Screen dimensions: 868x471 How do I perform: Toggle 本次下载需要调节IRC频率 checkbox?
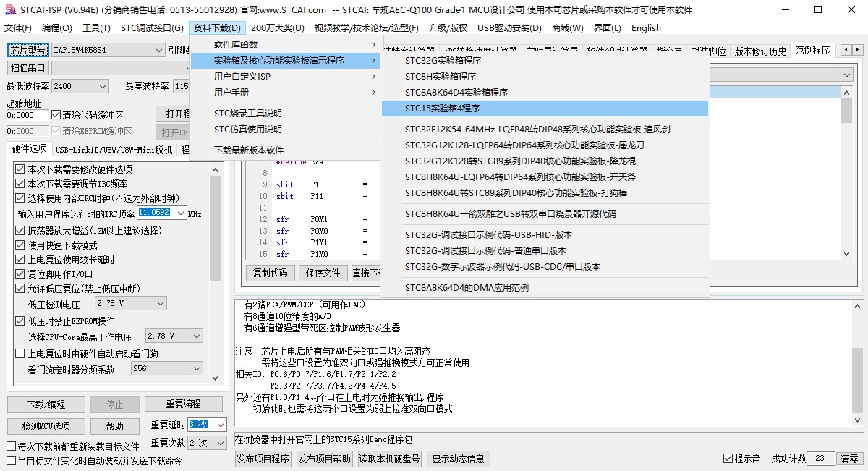coord(20,183)
